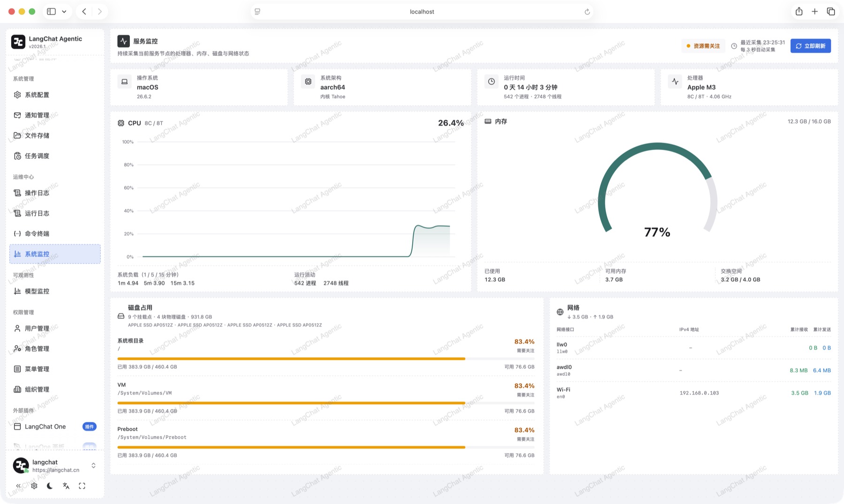Open new tab with plus button
Screen dimensions: 844x504
click(x=815, y=11)
